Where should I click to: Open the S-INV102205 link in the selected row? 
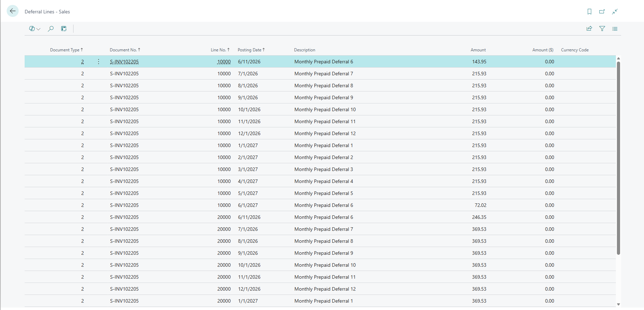(x=124, y=62)
